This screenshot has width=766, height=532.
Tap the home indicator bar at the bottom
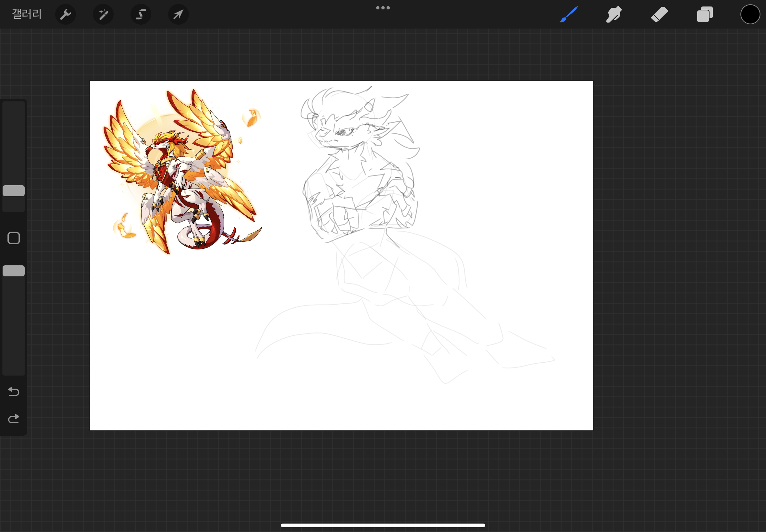[383, 525]
